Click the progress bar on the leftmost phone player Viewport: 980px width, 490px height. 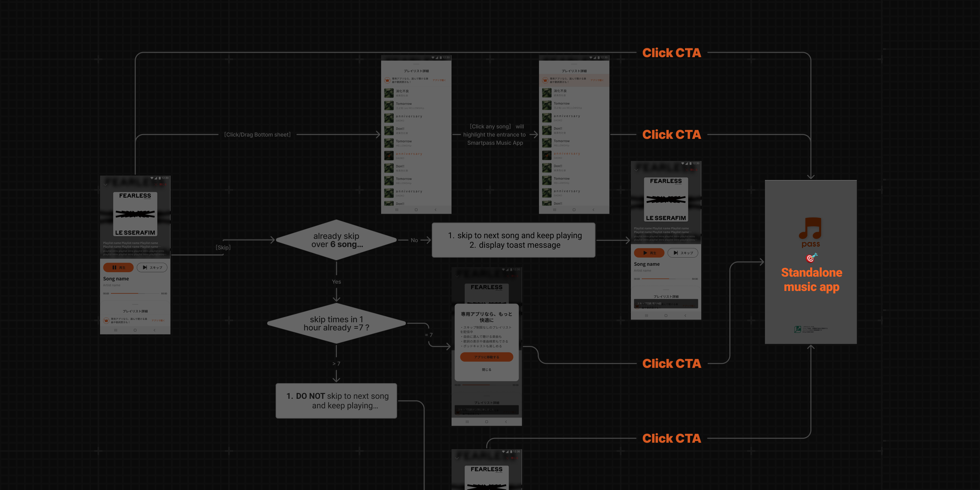[x=135, y=293]
